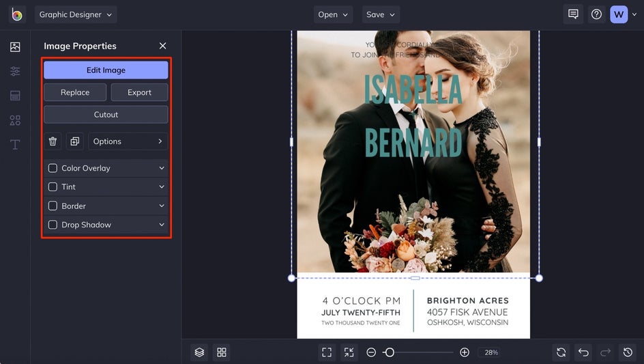This screenshot has width=644, height=364.
Task: Open the help question mark icon
Action: coord(596,14)
